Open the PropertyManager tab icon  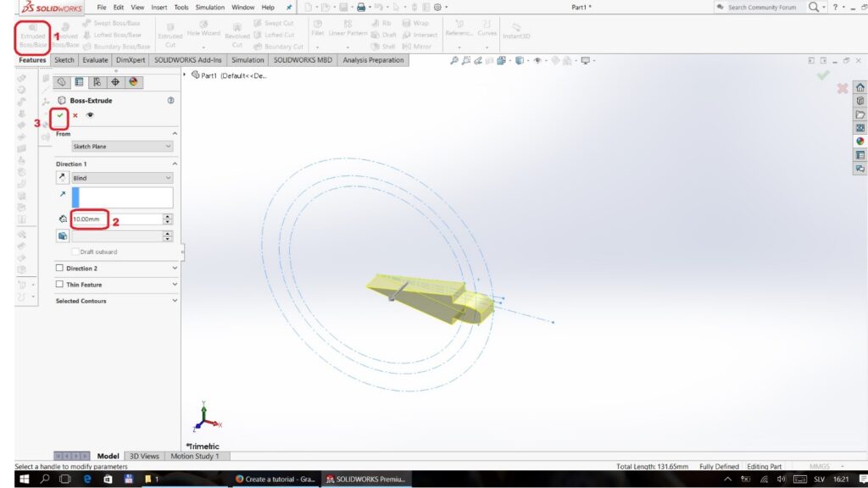(79, 82)
